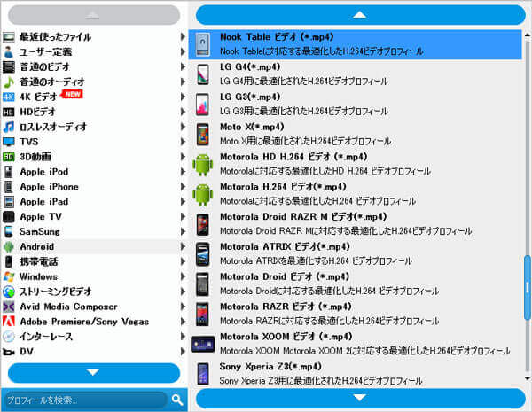Click the ロスレスオーディオ music icon

pyautogui.click(x=9, y=127)
